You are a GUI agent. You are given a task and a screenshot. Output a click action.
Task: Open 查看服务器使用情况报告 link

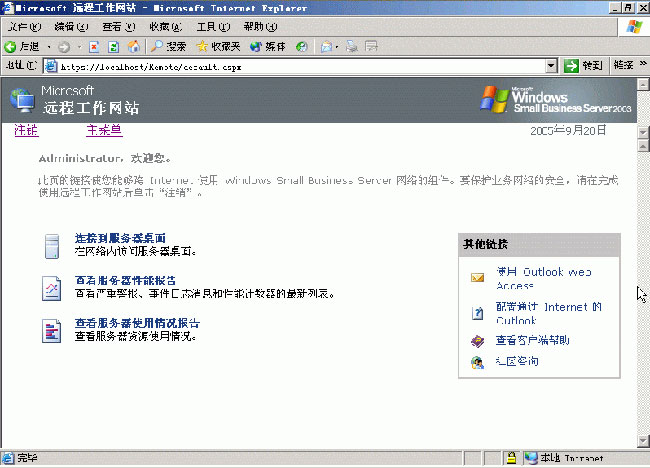tap(137, 323)
